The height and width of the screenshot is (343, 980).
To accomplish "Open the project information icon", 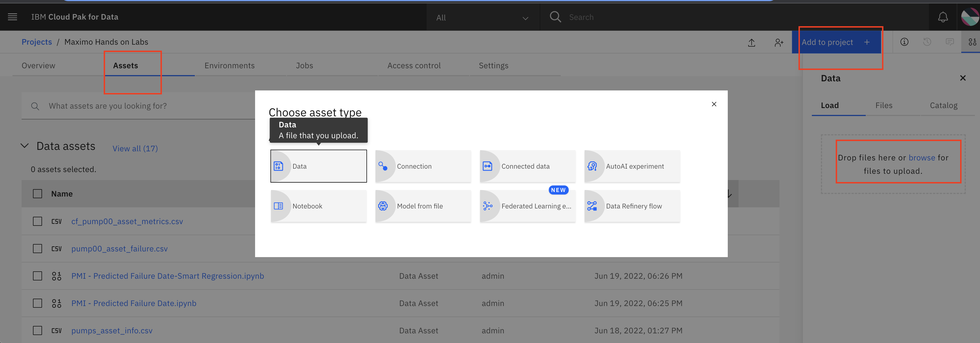I will tap(904, 42).
